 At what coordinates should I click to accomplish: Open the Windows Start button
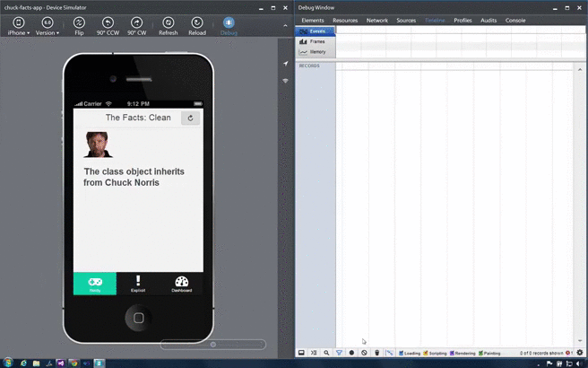[7, 364]
